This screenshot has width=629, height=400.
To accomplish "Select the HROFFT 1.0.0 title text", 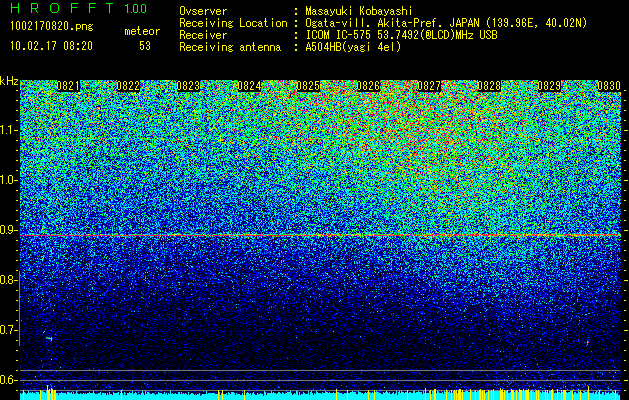I will 79,8.
